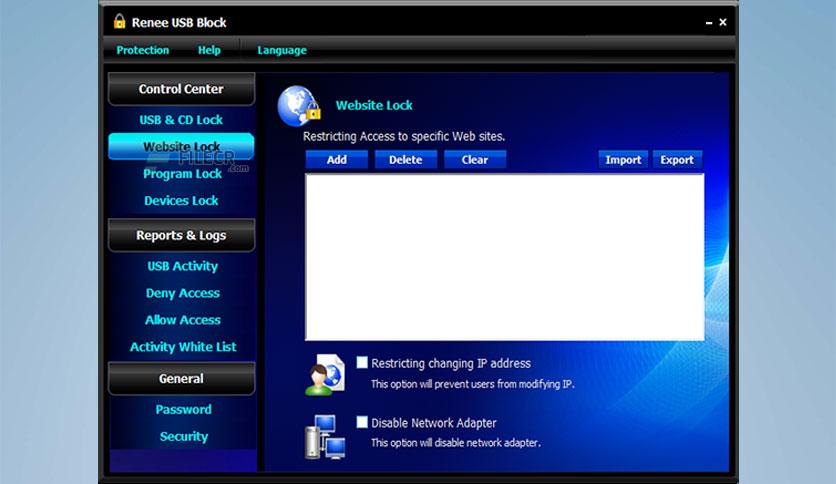Check the Disable Network Adapter option
Screen dimensions: 836x484
[362, 422]
